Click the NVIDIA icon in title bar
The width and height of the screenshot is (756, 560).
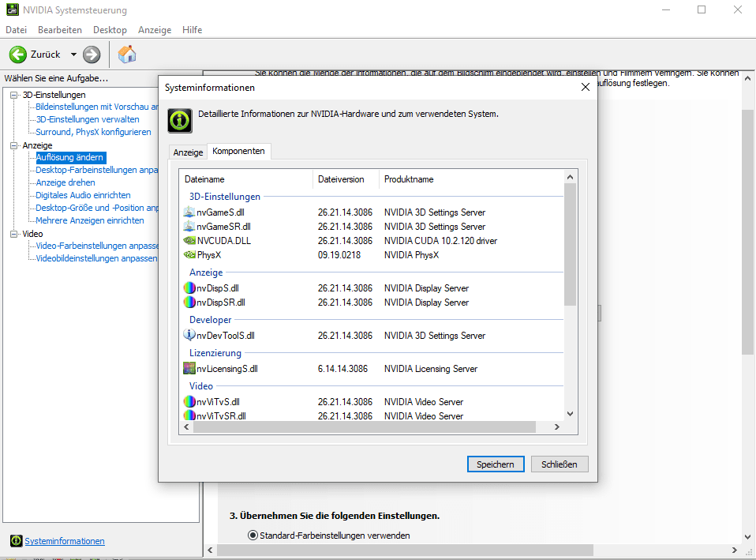pos(12,9)
